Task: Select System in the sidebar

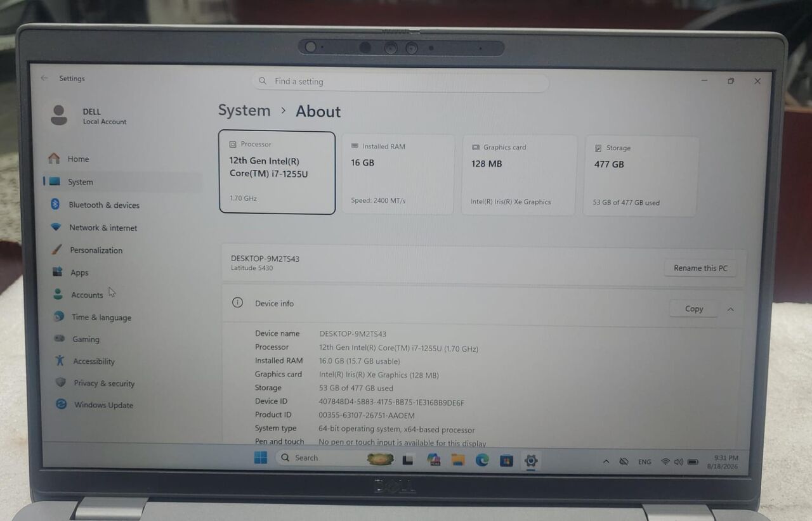Action: [123, 182]
